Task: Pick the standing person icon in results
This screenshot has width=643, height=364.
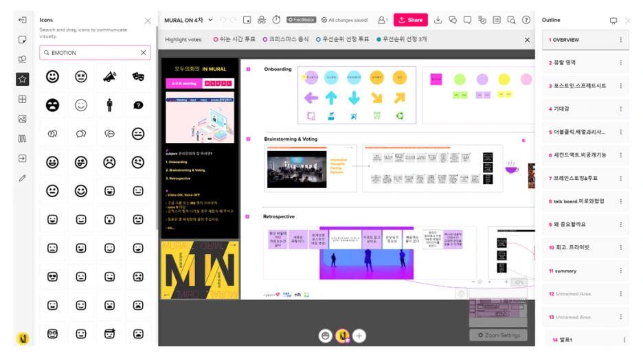Action: point(109,105)
